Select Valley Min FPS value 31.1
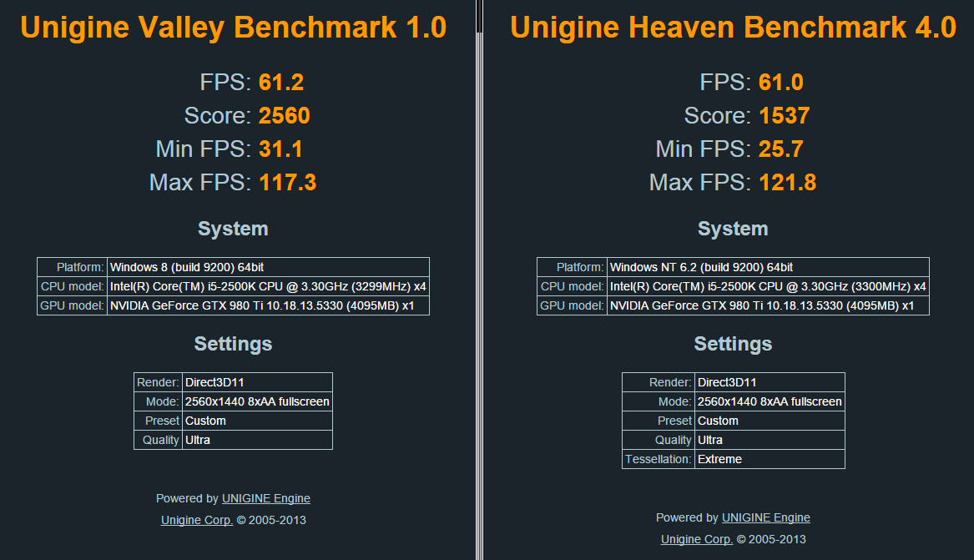The width and height of the screenshot is (974, 560). click(x=280, y=149)
